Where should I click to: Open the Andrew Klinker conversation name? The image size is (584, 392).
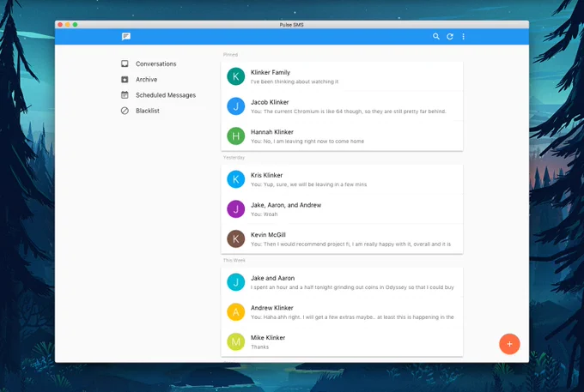(x=272, y=308)
